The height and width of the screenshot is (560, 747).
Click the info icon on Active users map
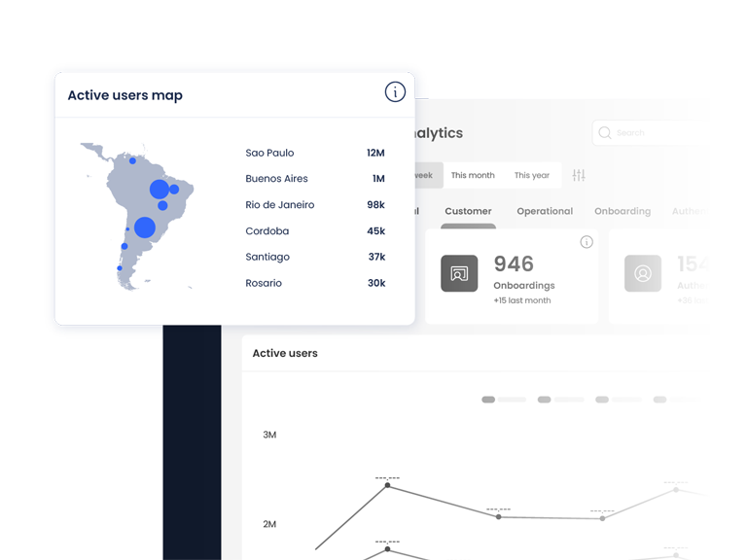click(395, 92)
